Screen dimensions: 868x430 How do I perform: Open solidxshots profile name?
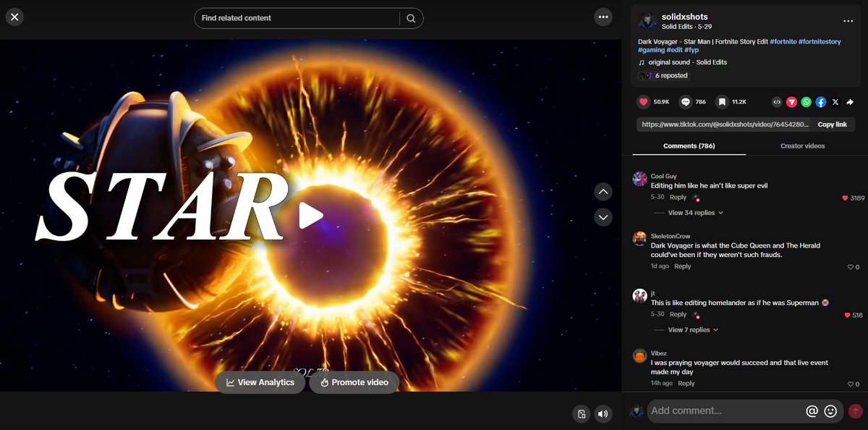pyautogui.click(x=684, y=17)
